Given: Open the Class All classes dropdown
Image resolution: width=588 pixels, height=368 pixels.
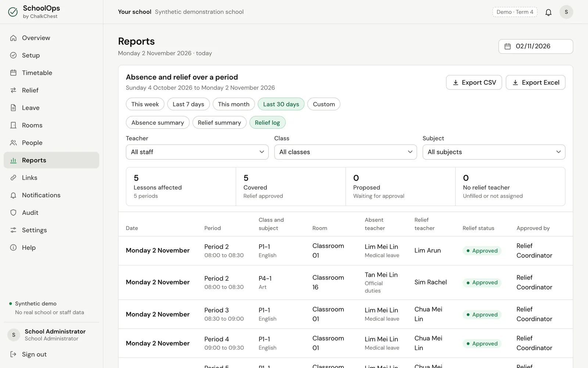Looking at the screenshot, I should (x=345, y=152).
